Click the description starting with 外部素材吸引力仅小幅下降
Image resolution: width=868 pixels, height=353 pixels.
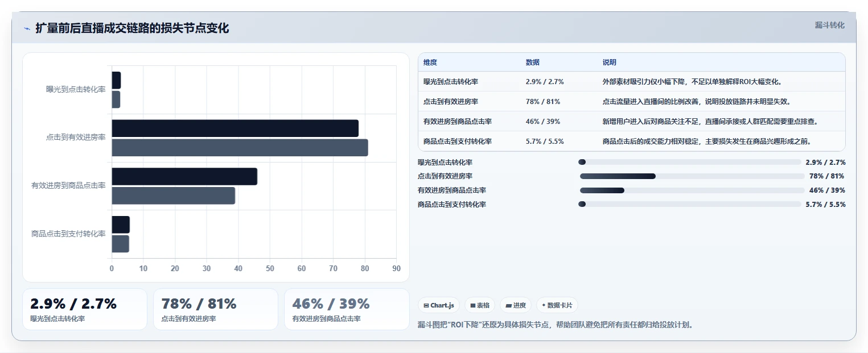click(692, 82)
